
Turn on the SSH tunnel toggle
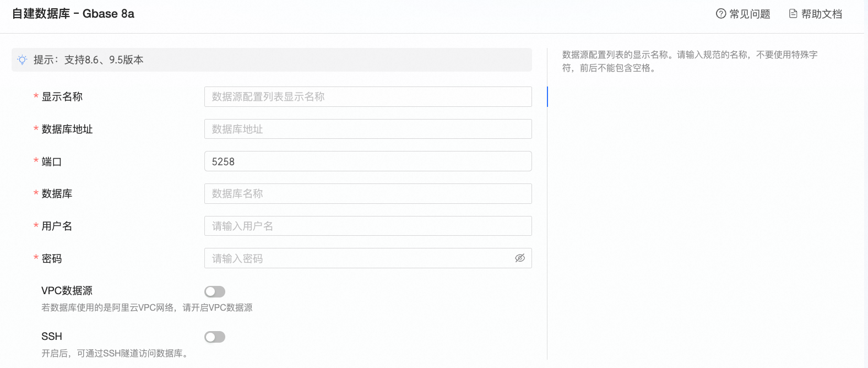click(215, 337)
